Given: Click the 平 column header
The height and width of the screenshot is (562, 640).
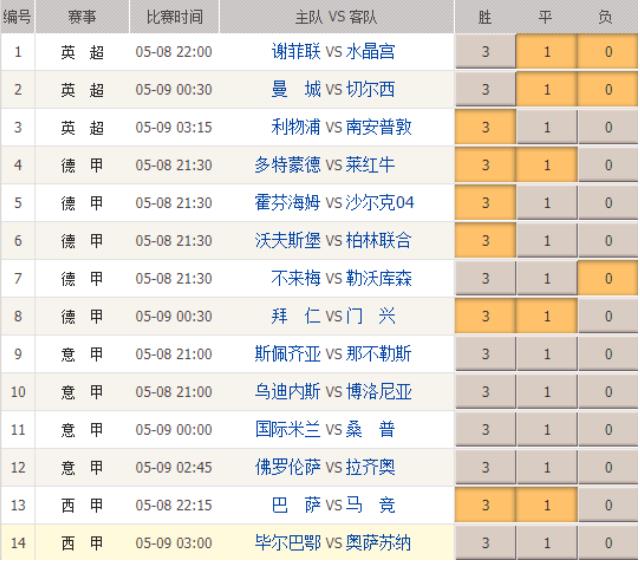Looking at the screenshot, I should (x=545, y=17).
